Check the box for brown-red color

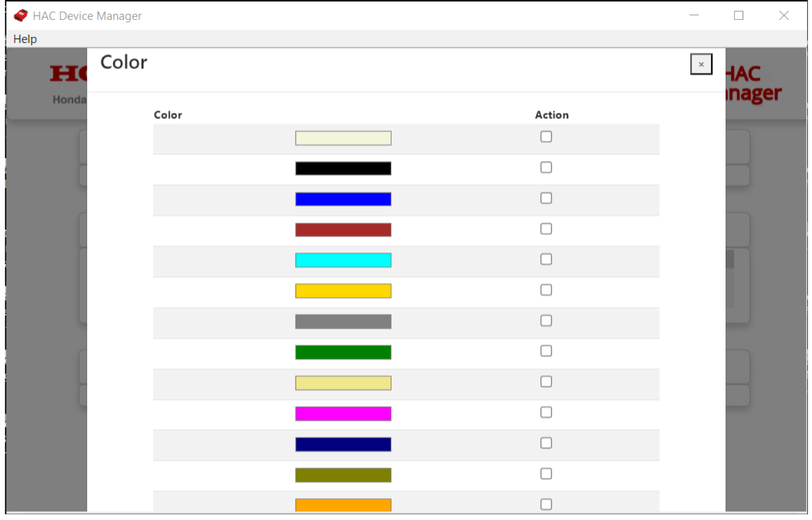[546, 229]
